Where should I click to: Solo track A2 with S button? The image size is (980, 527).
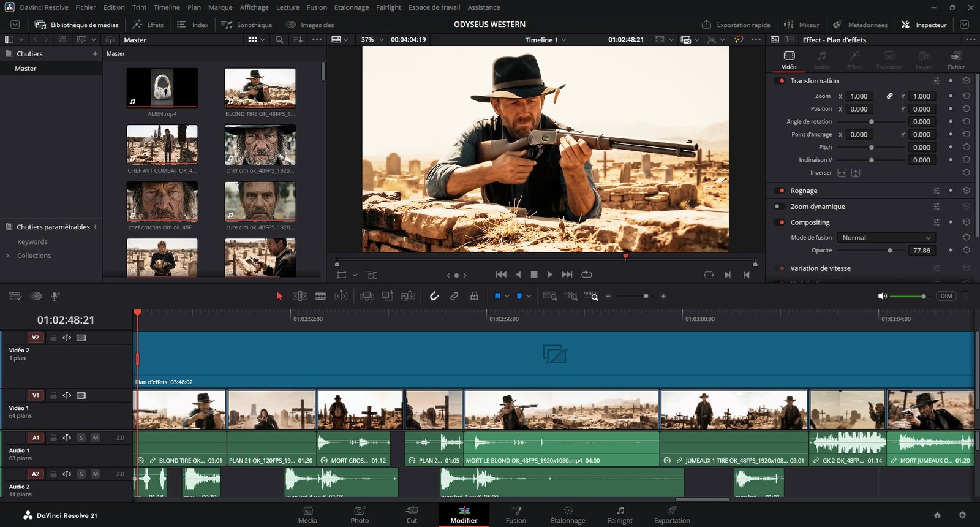(81, 474)
